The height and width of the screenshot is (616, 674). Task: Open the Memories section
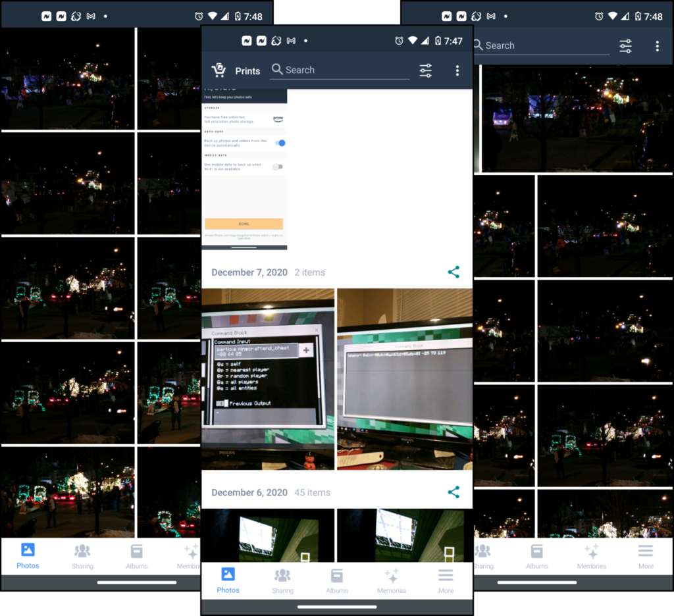click(x=392, y=581)
